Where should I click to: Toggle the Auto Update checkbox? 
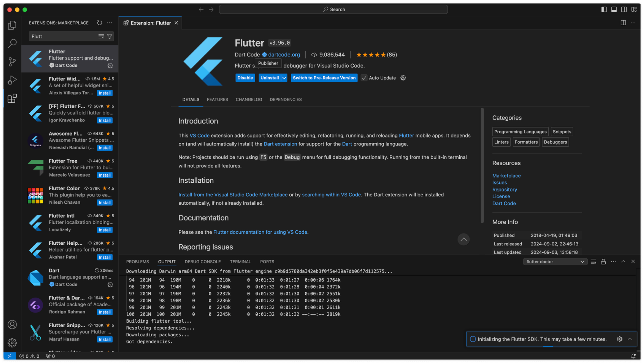click(x=364, y=78)
